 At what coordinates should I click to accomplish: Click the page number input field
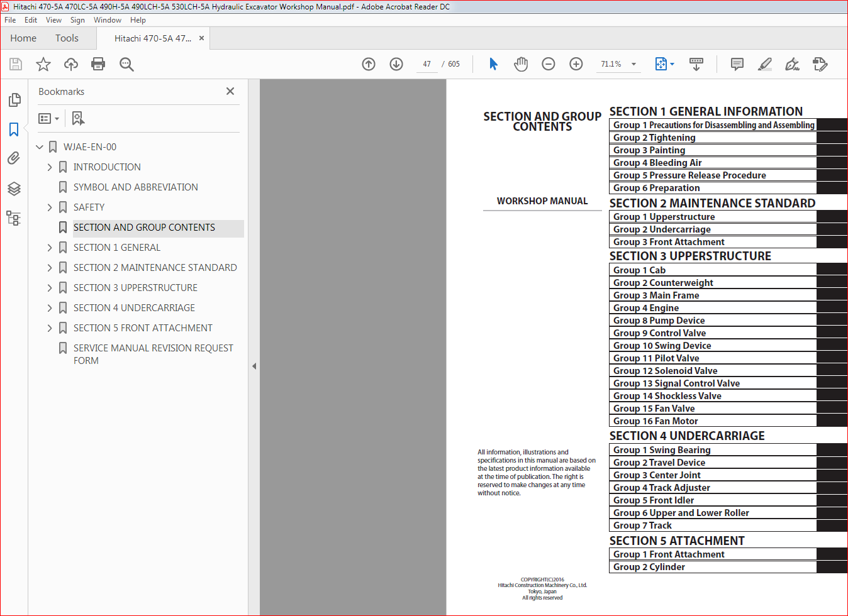(427, 64)
